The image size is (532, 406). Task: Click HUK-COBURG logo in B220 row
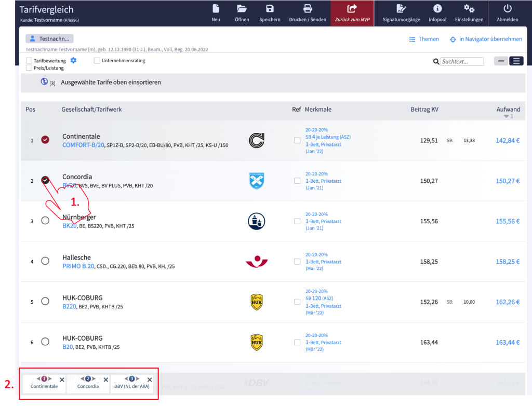(257, 302)
